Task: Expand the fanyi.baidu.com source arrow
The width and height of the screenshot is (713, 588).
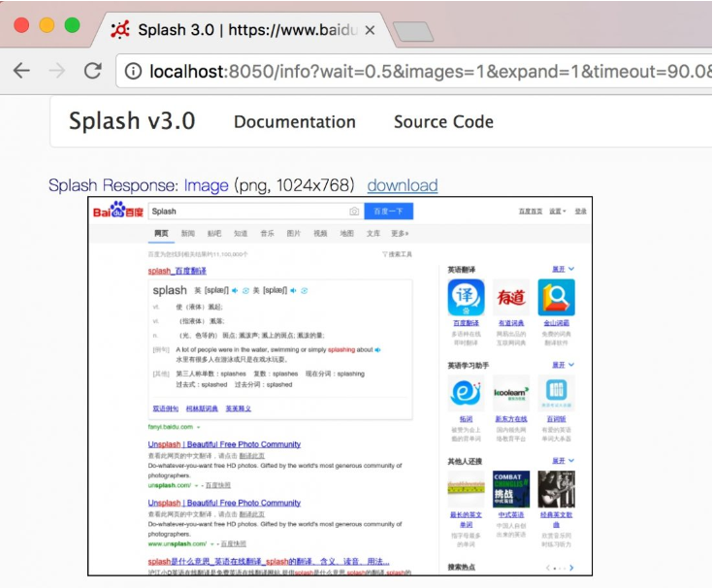Action: [198, 427]
